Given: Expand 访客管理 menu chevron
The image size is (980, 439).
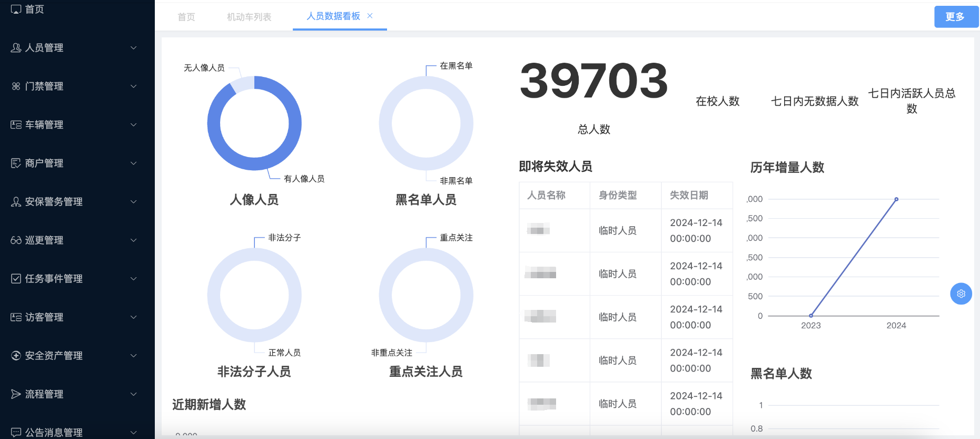Looking at the screenshot, I should tap(134, 317).
